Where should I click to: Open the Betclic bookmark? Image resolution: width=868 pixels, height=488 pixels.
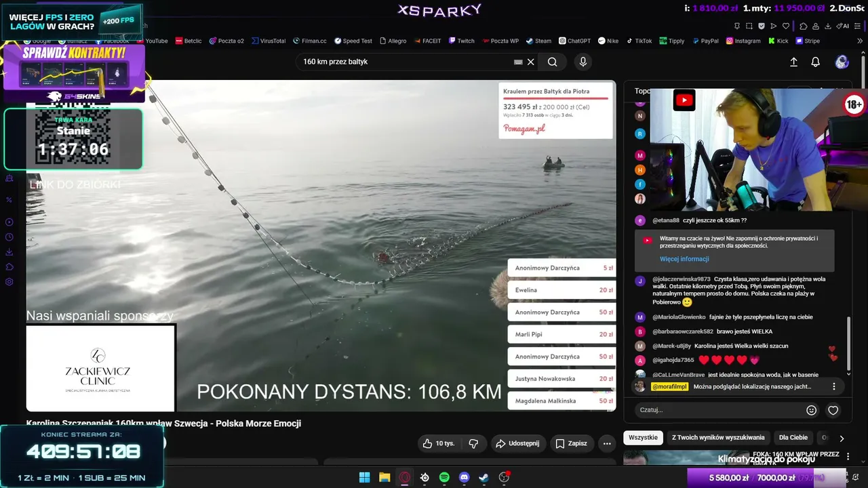189,41
